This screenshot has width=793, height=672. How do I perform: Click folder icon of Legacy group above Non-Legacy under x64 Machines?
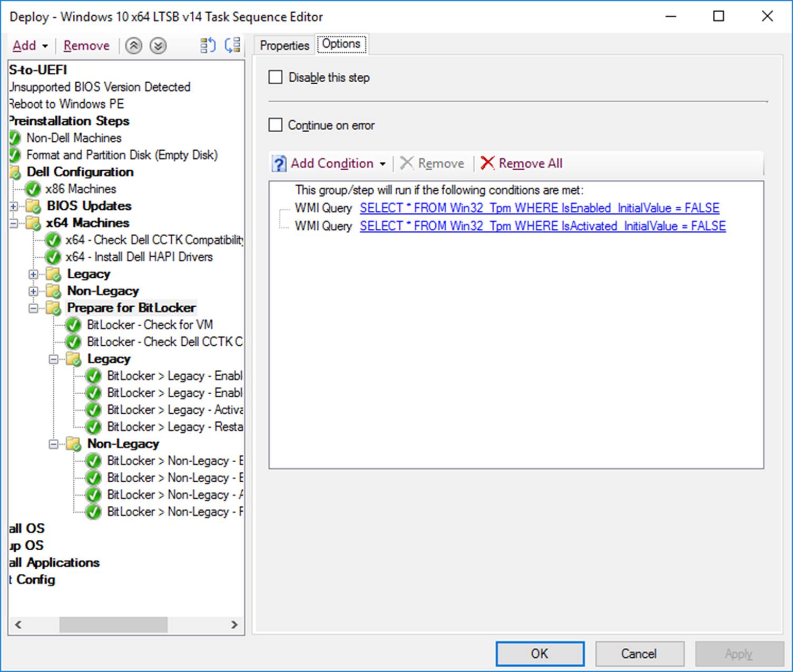point(53,274)
